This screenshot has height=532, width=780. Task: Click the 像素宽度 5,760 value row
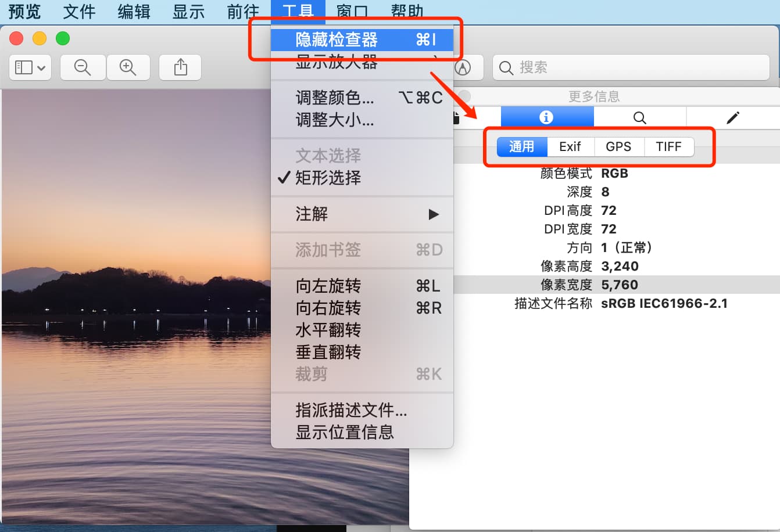[617, 285]
